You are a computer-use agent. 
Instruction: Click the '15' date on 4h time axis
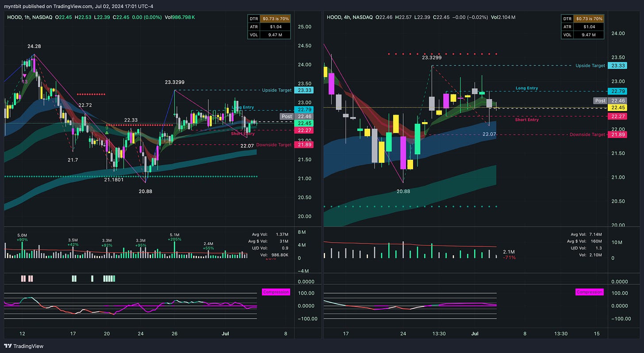(597, 334)
